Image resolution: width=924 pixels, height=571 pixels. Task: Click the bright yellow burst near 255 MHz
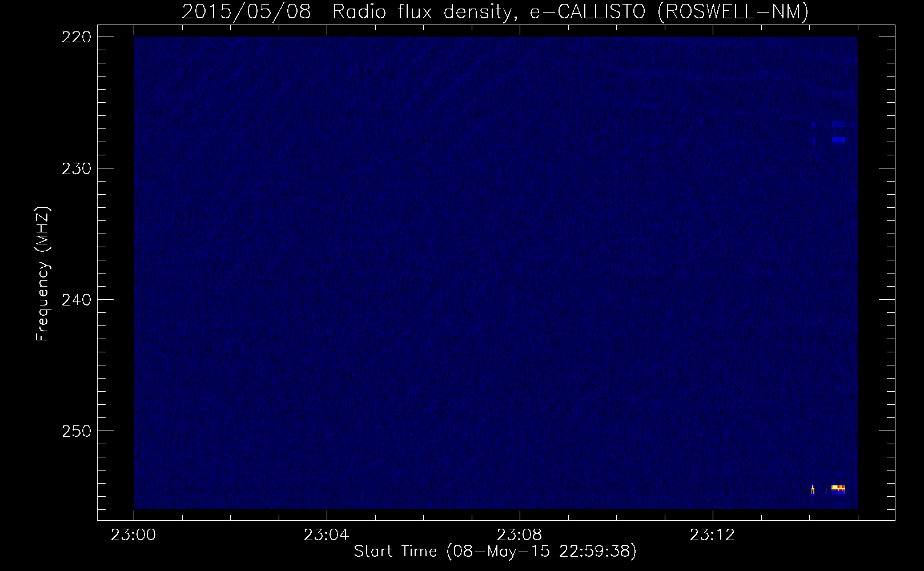point(838,488)
